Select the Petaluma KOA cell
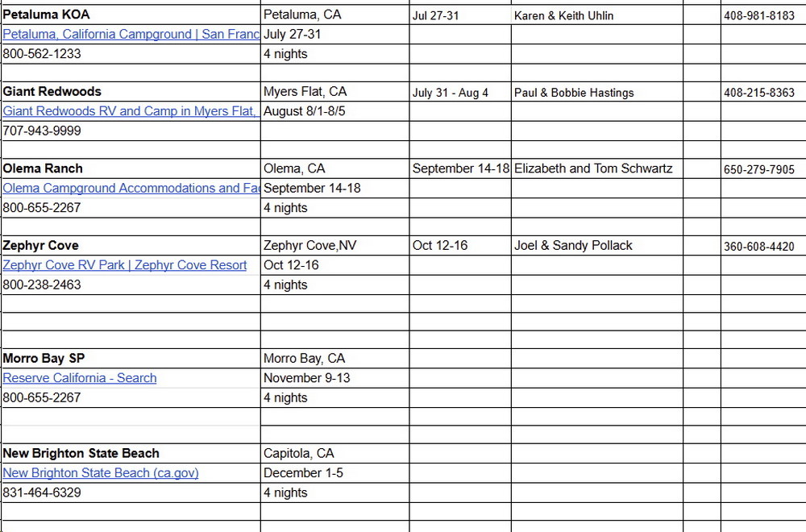This screenshot has height=532, width=806. (47, 15)
